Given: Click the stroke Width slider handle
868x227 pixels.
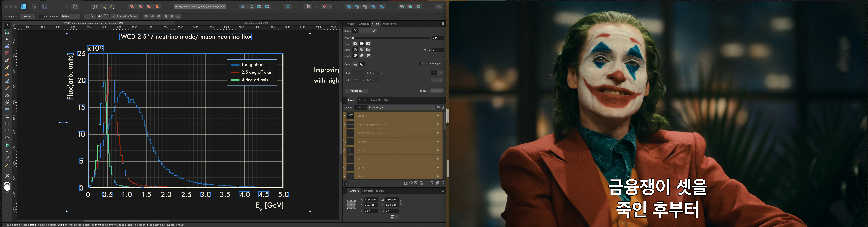Looking at the screenshot, I should click(353, 38).
